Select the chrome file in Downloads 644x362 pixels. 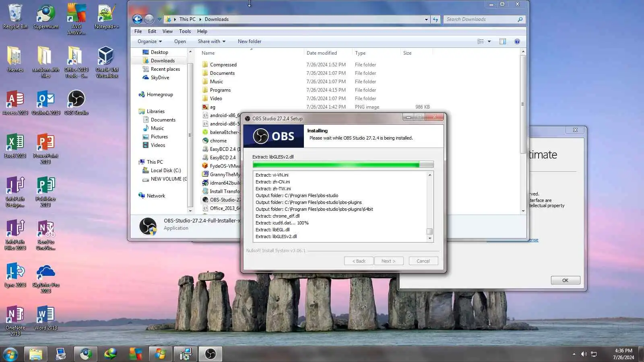click(218, 141)
